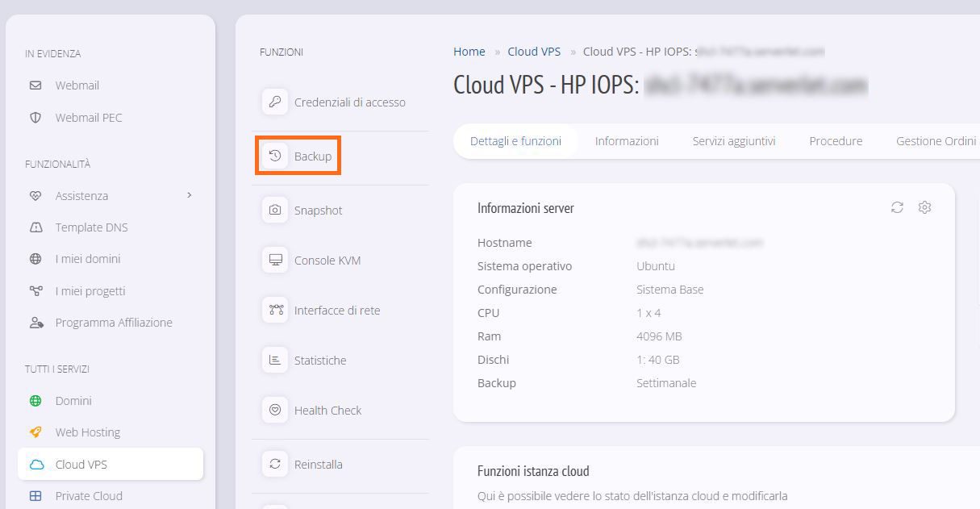Click the Programma Affiliazione user icon

coord(35,323)
